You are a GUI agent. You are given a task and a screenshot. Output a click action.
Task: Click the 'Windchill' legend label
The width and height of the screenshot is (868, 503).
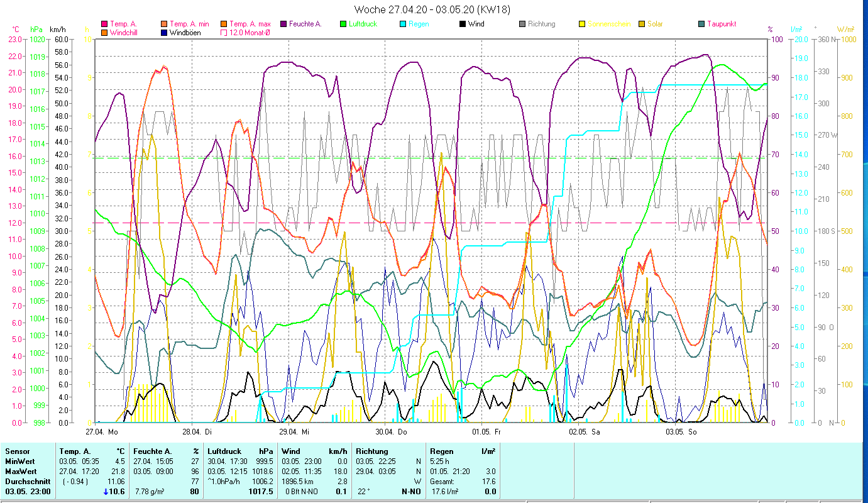(124, 33)
